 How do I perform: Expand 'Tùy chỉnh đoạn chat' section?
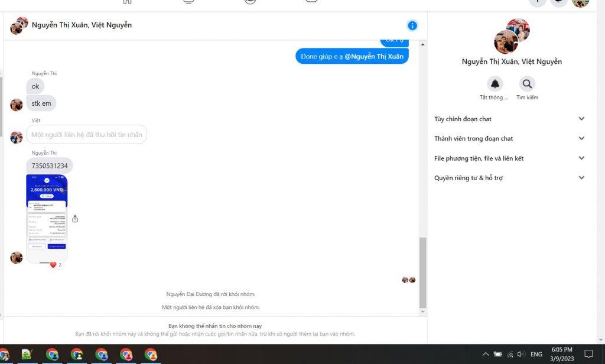tap(509, 119)
